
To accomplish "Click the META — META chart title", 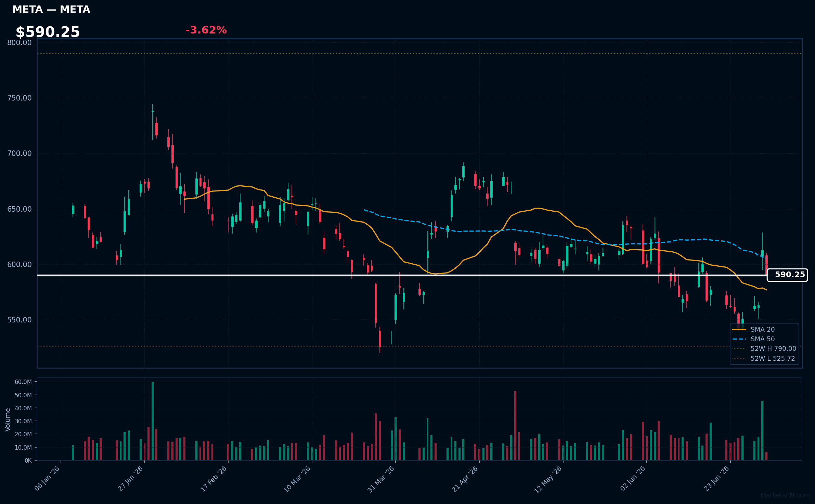I will coord(51,9).
